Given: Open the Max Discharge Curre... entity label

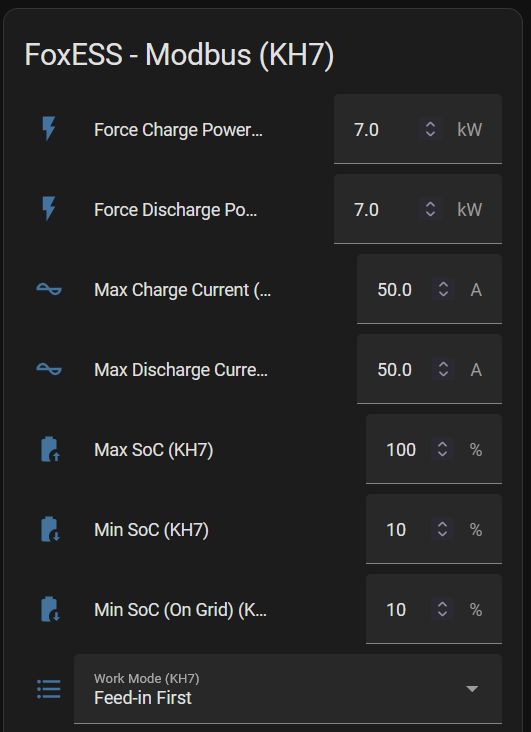Looking at the screenshot, I should [x=181, y=370].
